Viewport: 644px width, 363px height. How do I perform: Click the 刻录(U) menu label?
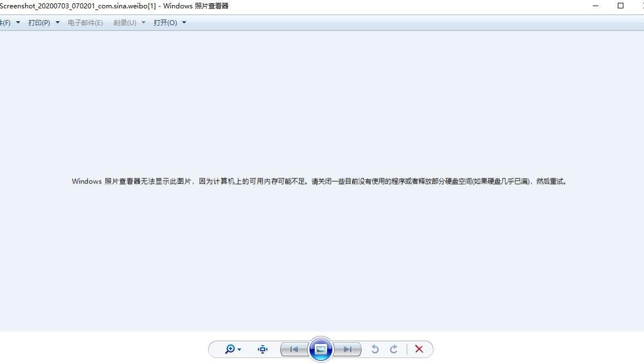[126, 22]
